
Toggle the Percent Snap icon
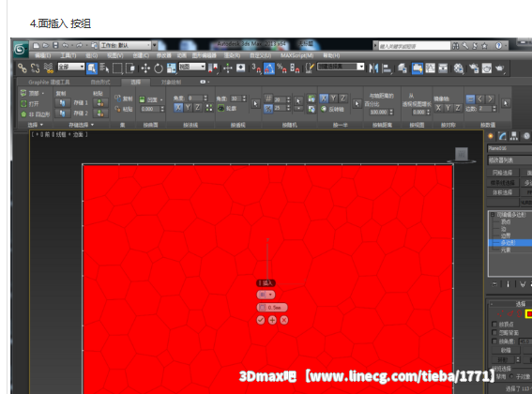(x=281, y=68)
